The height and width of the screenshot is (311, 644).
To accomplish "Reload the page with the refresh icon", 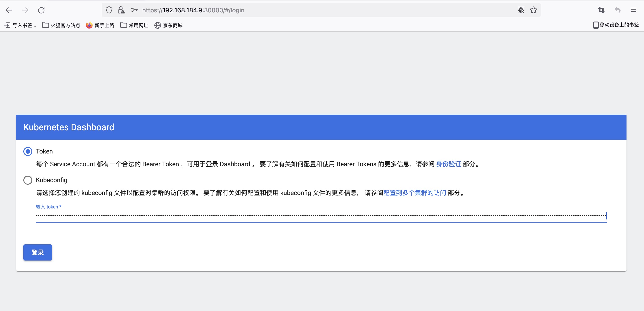I will tap(41, 10).
